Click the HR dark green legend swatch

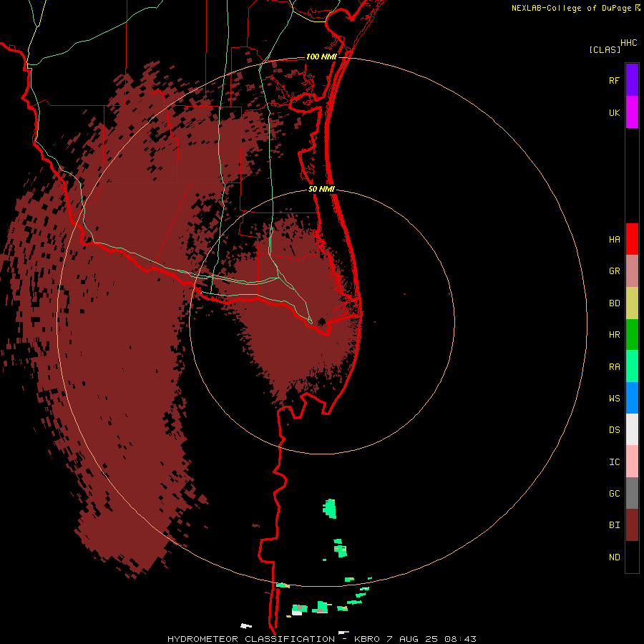pos(632,334)
